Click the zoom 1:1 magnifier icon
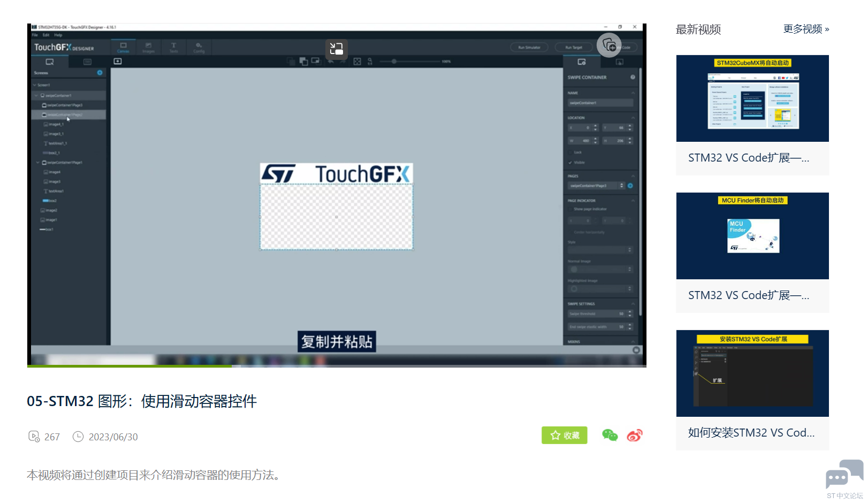The width and height of the screenshot is (868, 504). click(370, 62)
